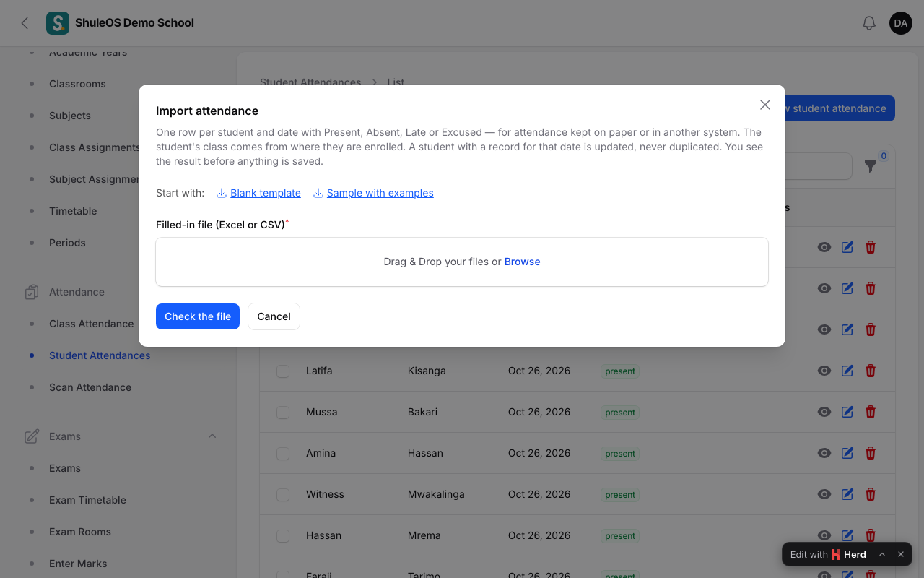Open the table filter funnel icon
Image resolution: width=924 pixels, height=578 pixels.
(x=871, y=166)
